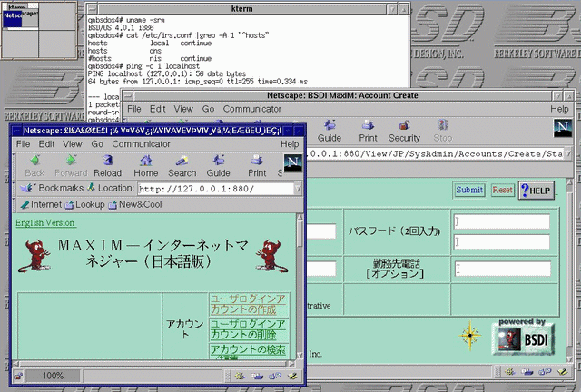Click Stop in Account Create window toolbar
The width and height of the screenshot is (581, 392).
[442, 131]
